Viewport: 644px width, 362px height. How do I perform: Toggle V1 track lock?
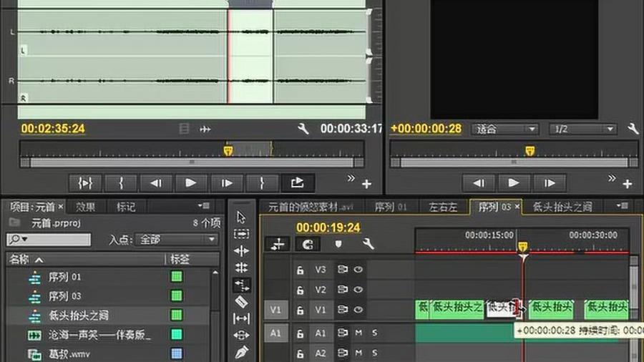coord(301,310)
